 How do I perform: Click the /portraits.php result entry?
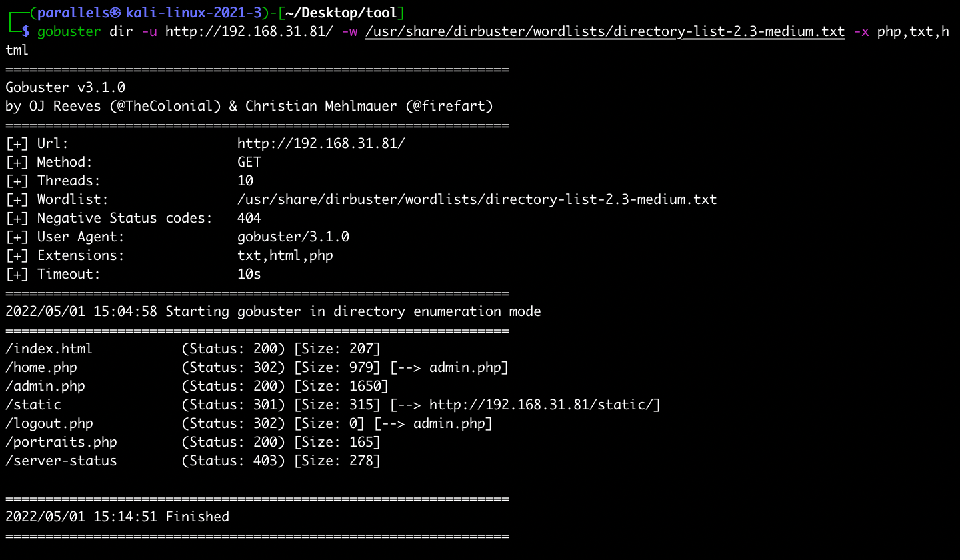tap(61, 442)
